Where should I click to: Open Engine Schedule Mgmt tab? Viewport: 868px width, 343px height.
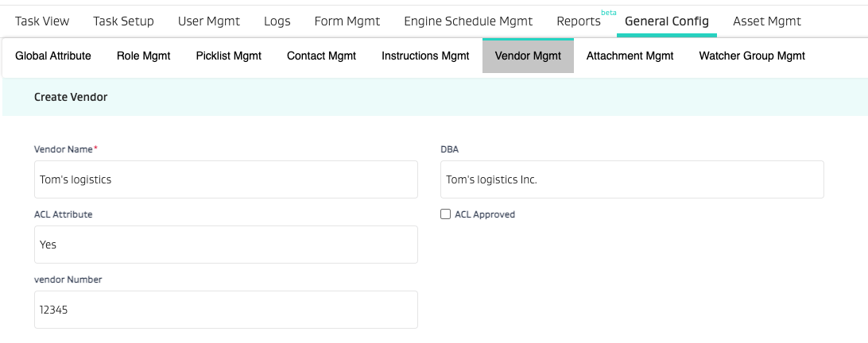(468, 21)
